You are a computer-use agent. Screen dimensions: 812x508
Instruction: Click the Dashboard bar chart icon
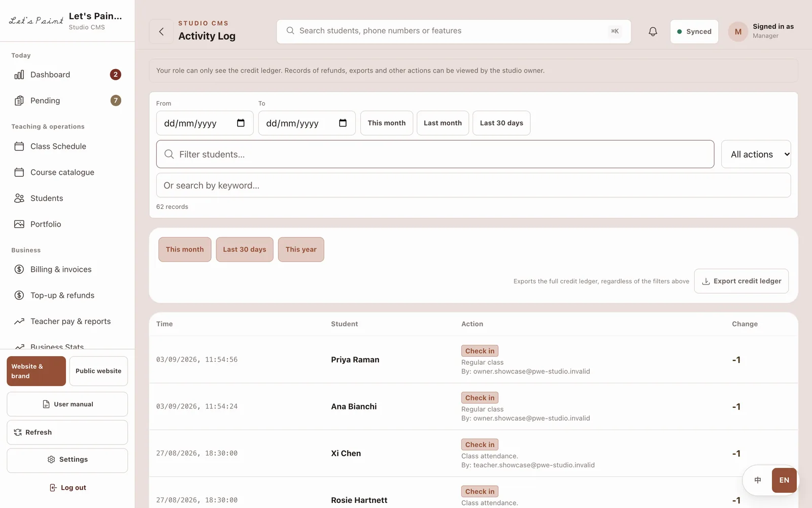coord(19,75)
